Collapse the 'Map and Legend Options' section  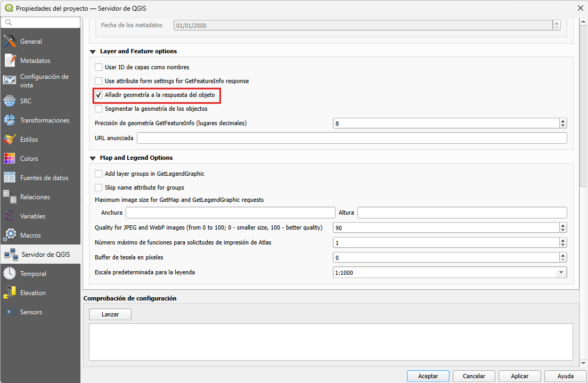coord(93,158)
